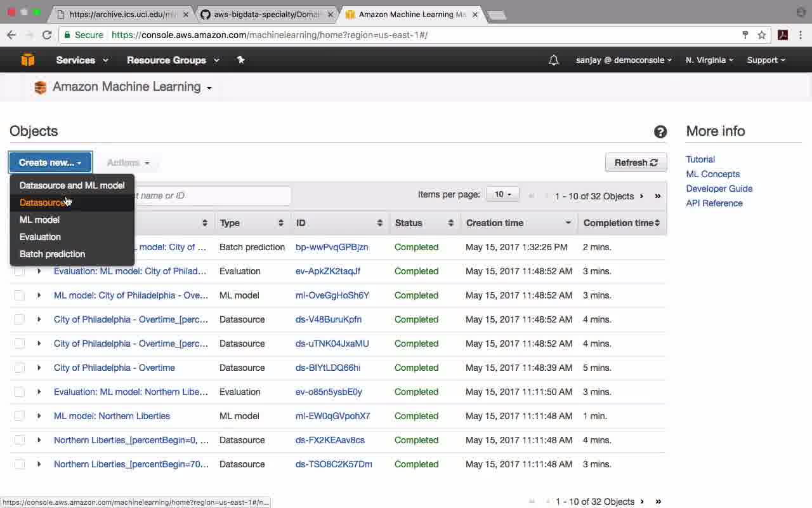This screenshot has width=812, height=508.
Task: Select 'Datasource and ML model' menu option
Action: point(72,185)
